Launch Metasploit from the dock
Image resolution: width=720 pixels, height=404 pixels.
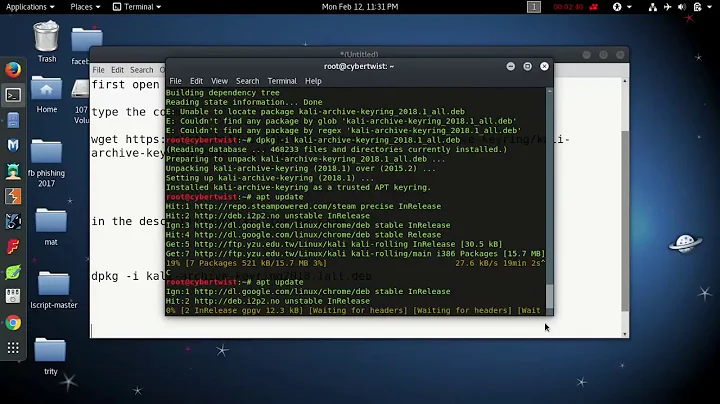(13, 146)
